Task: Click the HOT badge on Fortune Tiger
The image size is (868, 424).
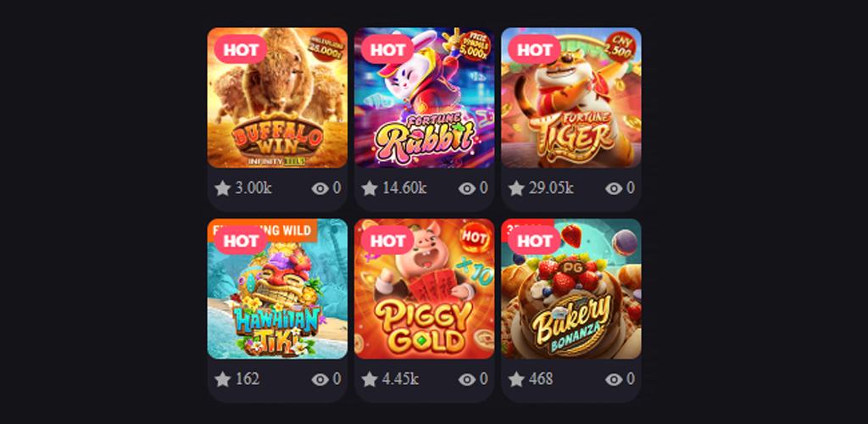Action: (534, 49)
